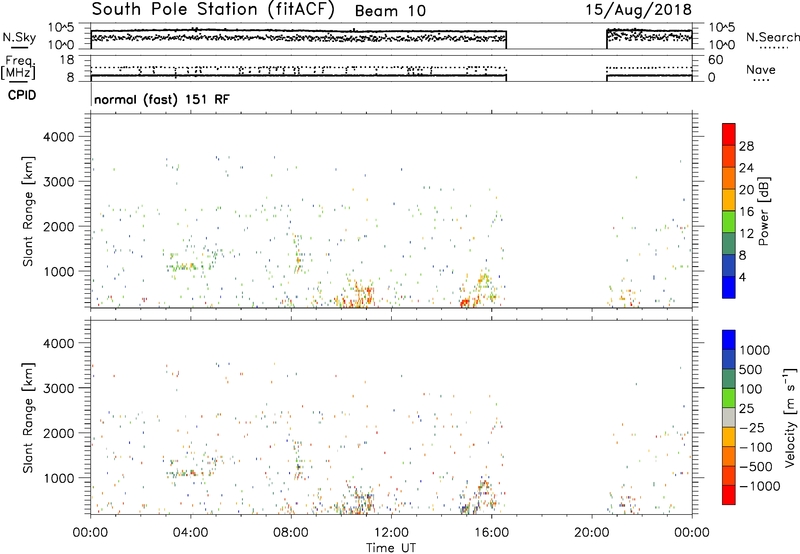Click the "−1000" label on Velocity colorbar
Screen dimensions: 800x554
759,486
